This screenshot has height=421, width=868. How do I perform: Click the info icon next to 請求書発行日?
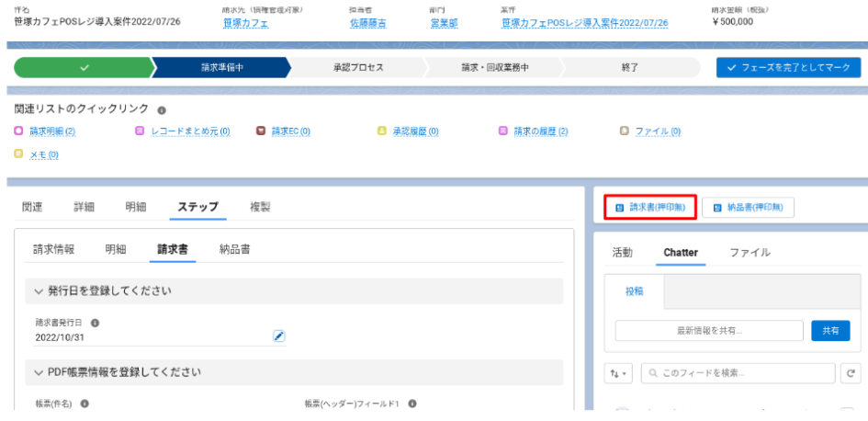pyautogui.click(x=96, y=323)
